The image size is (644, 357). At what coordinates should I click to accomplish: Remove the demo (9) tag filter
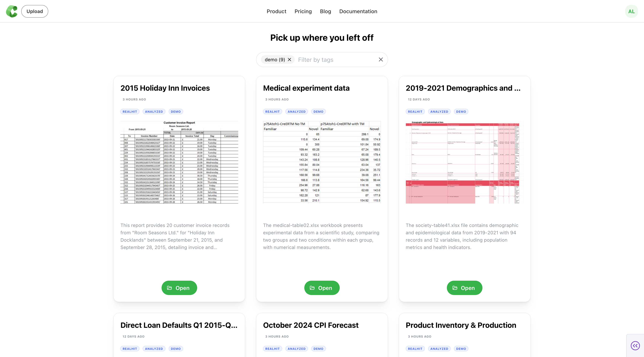289,60
